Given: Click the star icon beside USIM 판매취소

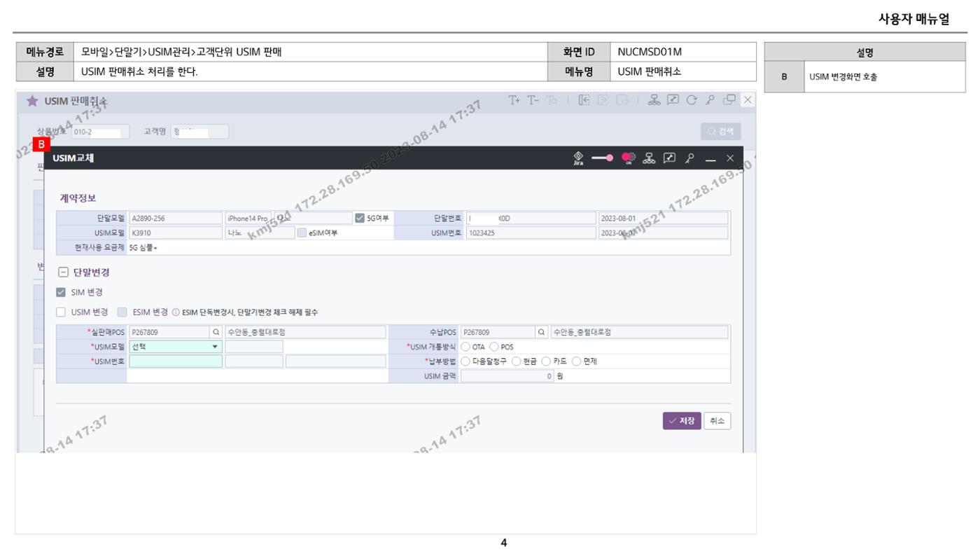Looking at the screenshot, I should point(32,101).
